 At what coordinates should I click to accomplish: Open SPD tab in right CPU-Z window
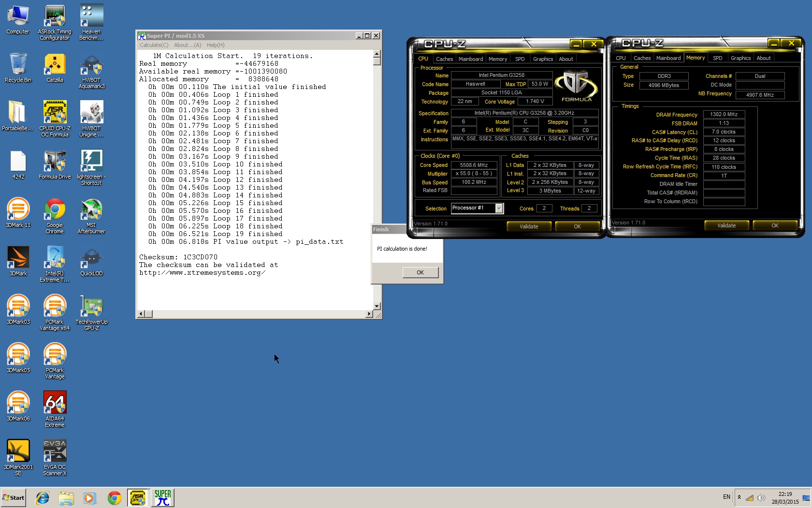(717, 58)
